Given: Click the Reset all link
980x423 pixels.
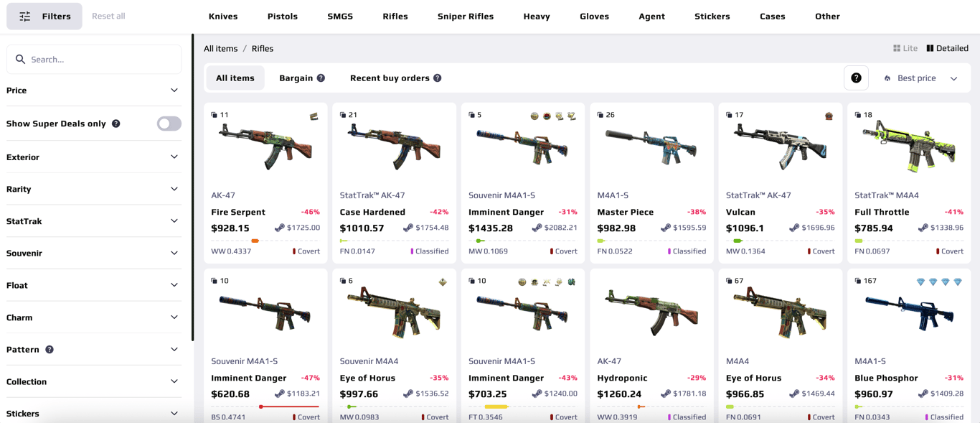Looking at the screenshot, I should [108, 17].
